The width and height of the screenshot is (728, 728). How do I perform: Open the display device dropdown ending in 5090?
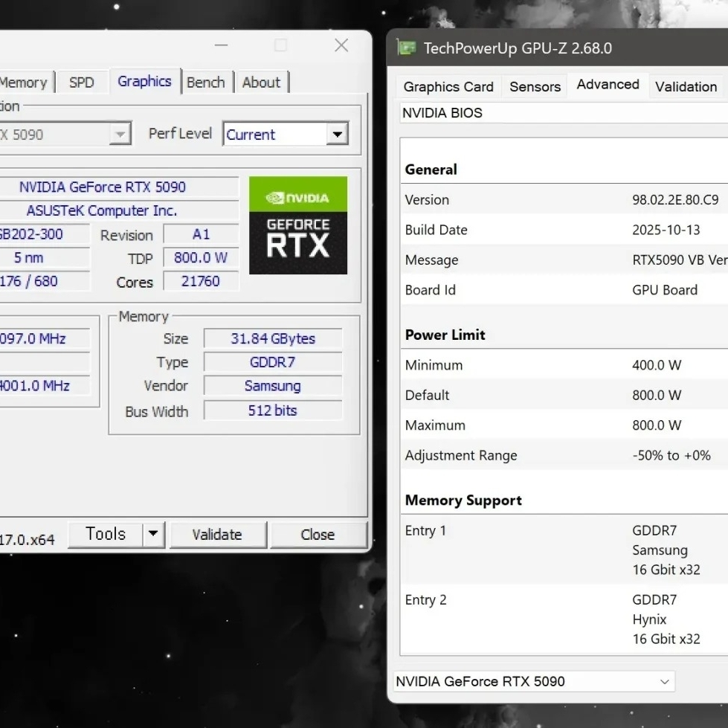point(65,134)
